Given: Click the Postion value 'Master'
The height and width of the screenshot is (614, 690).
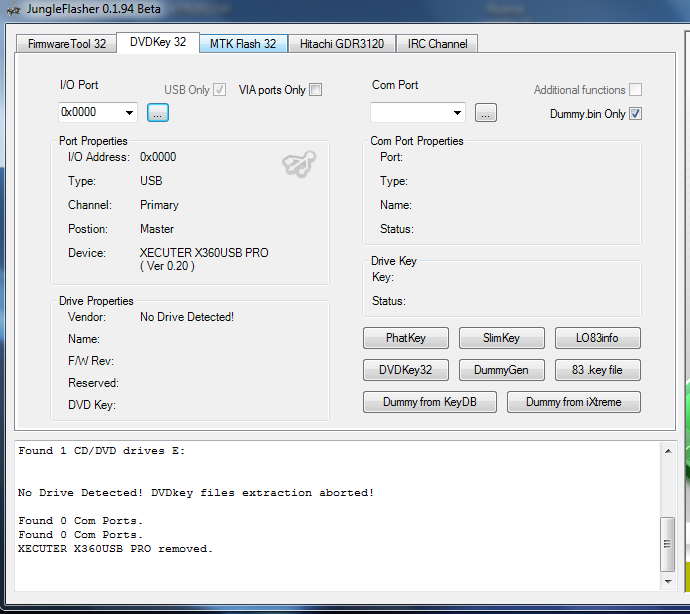Looking at the screenshot, I should pos(157,229).
